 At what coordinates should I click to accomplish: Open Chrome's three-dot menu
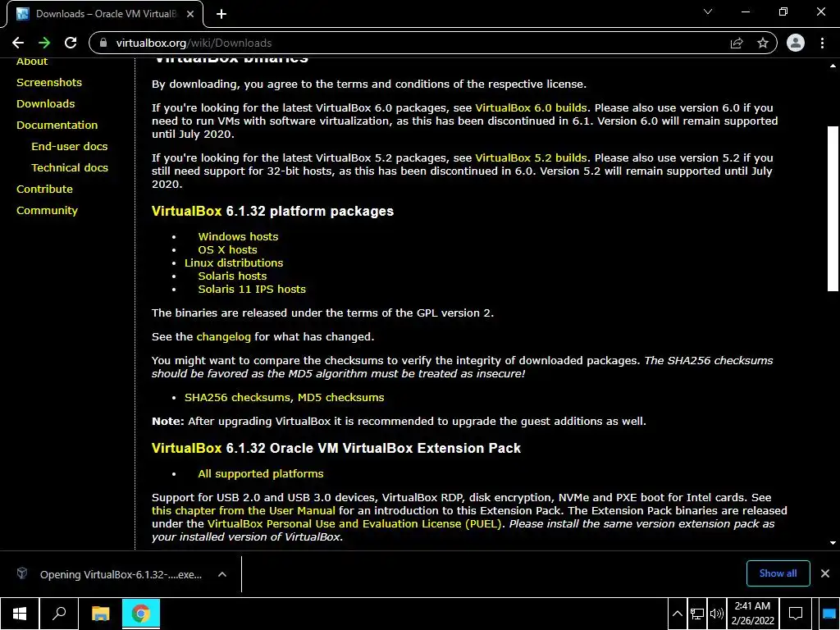(x=822, y=43)
